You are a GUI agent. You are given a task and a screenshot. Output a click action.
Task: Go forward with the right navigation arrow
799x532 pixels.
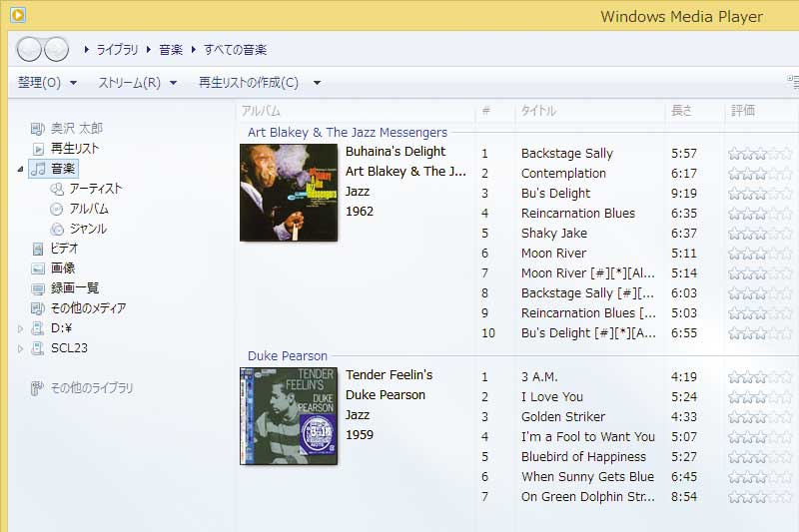(56, 49)
